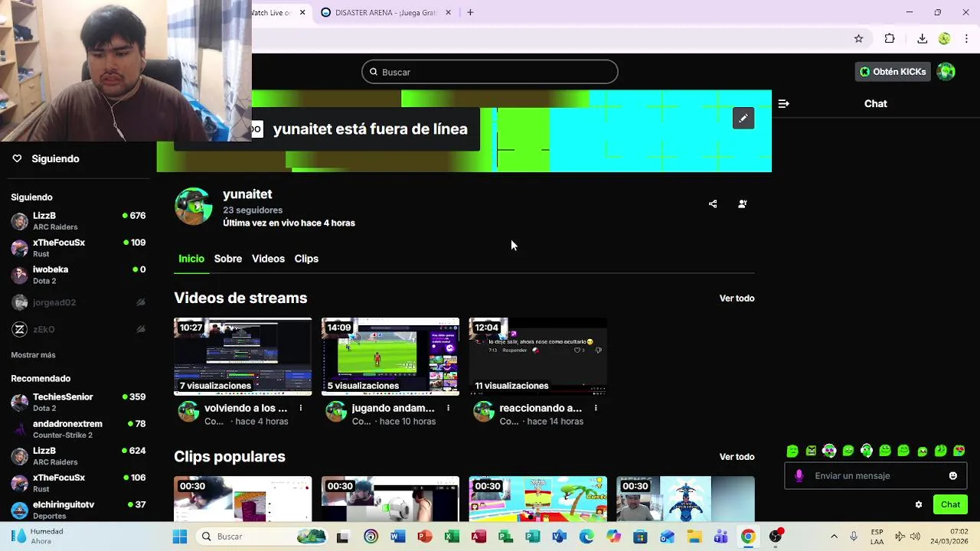Switch to the DISASTER ARENA browser tab
The image size is (980, 551).
coord(387,12)
